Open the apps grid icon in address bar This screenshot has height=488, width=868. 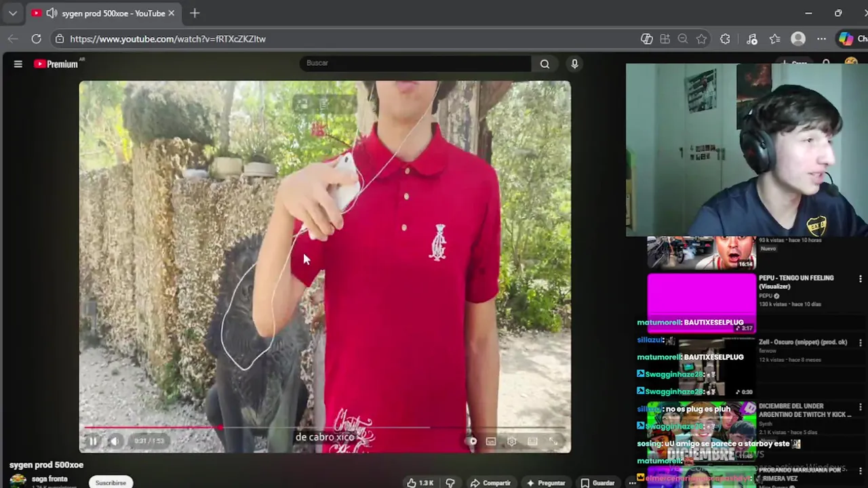(665, 39)
